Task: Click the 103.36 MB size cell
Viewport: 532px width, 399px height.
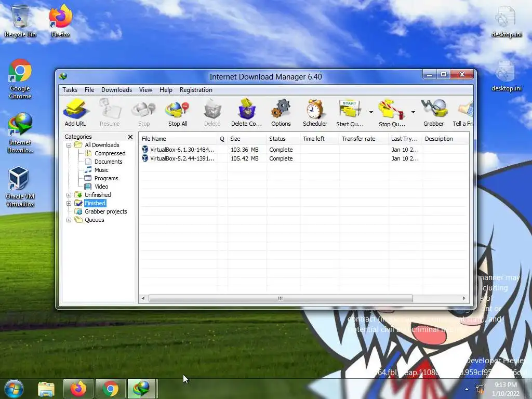Action: [245, 150]
